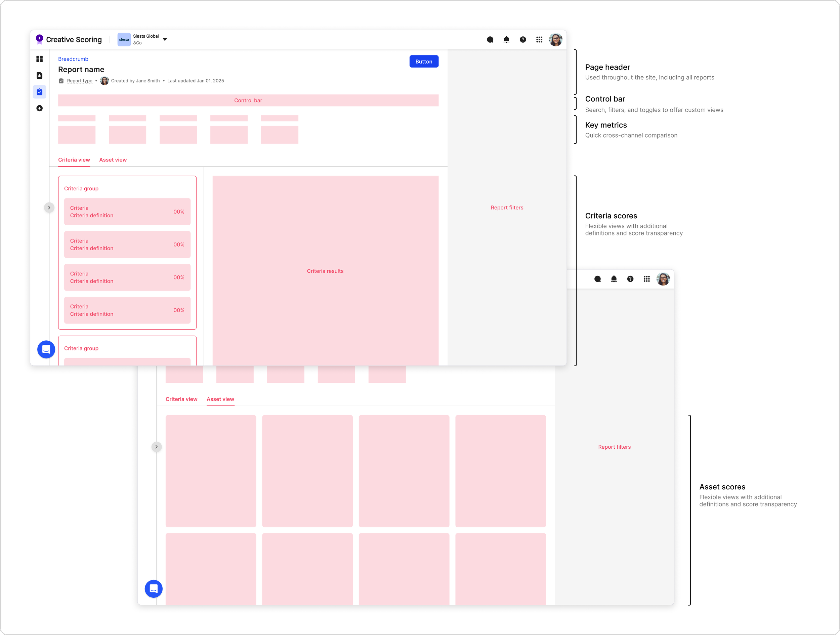Open the reports chart sidebar icon
The width and height of the screenshot is (840, 635).
40,75
